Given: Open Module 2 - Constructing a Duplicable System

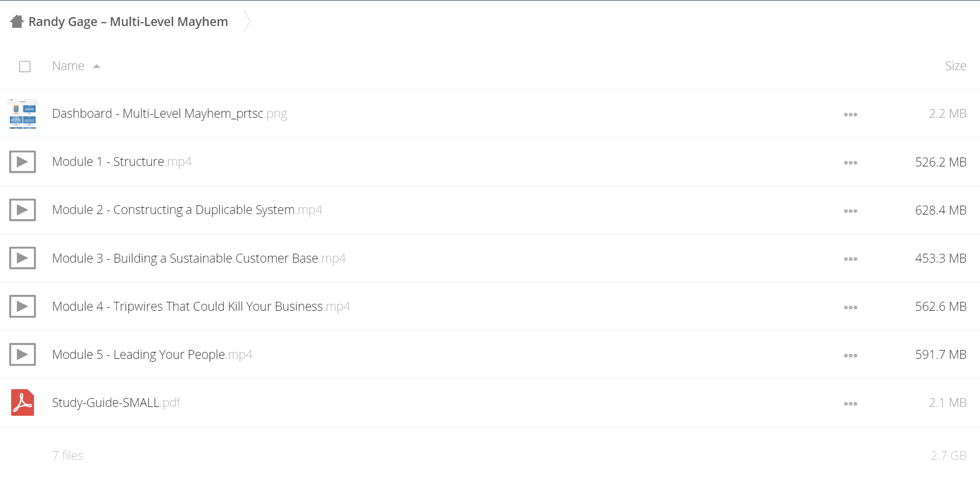Looking at the screenshot, I should [187, 210].
